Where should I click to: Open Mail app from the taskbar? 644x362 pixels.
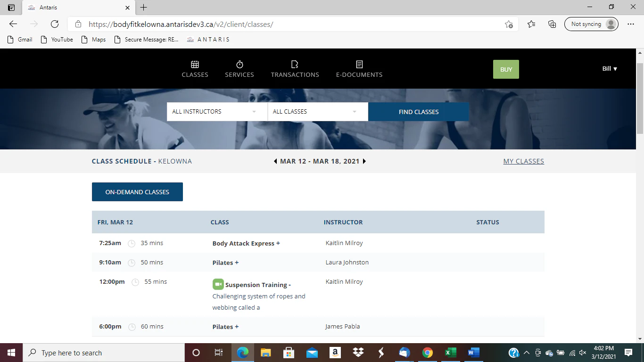click(x=312, y=353)
